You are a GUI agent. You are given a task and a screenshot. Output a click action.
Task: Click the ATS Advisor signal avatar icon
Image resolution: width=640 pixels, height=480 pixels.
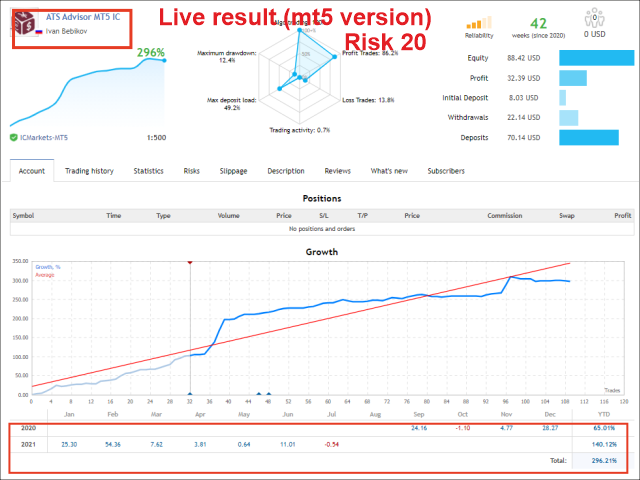click(x=25, y=22)
